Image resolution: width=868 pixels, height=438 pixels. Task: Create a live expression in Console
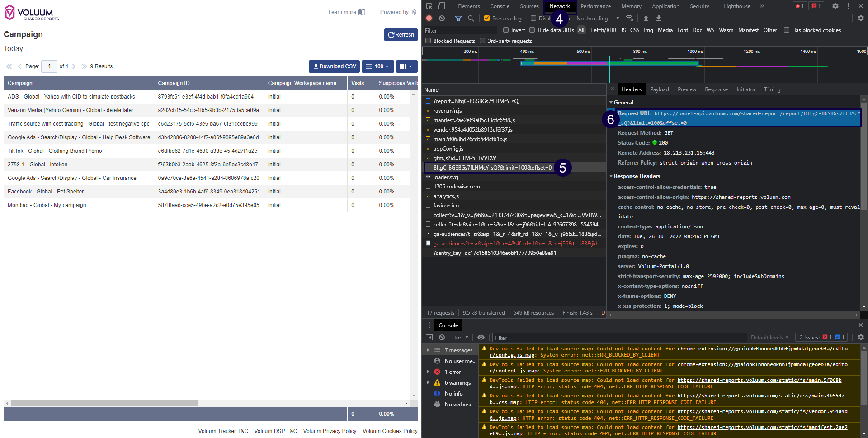[x=481, y=337]
